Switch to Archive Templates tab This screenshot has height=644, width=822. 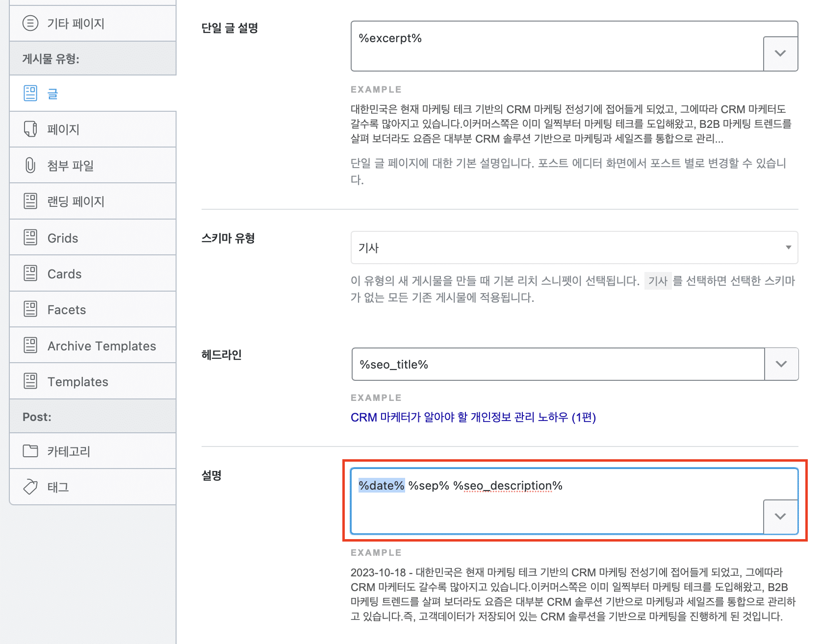tap(93, 345)
